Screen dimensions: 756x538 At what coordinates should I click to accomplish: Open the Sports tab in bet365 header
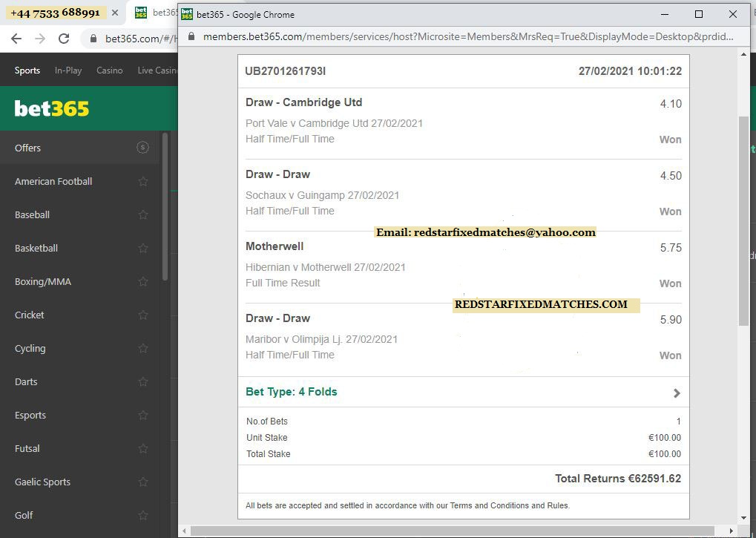(27, 70)
